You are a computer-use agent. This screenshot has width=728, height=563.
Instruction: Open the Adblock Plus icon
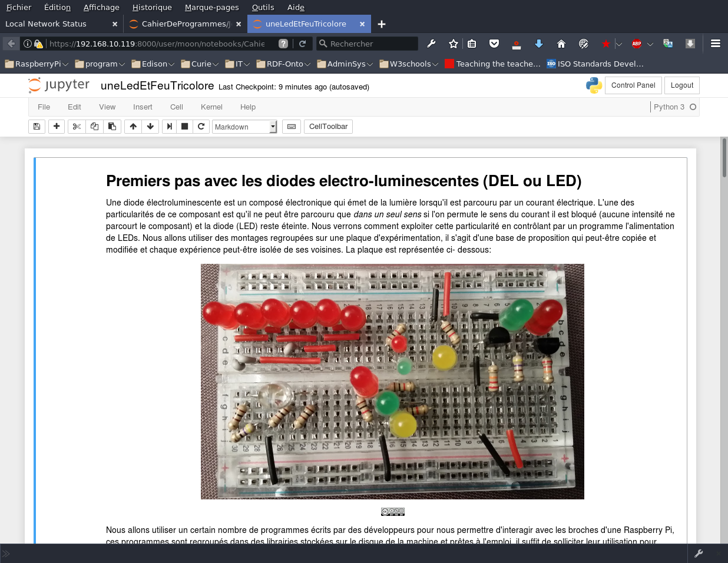[x=636, y=44]
